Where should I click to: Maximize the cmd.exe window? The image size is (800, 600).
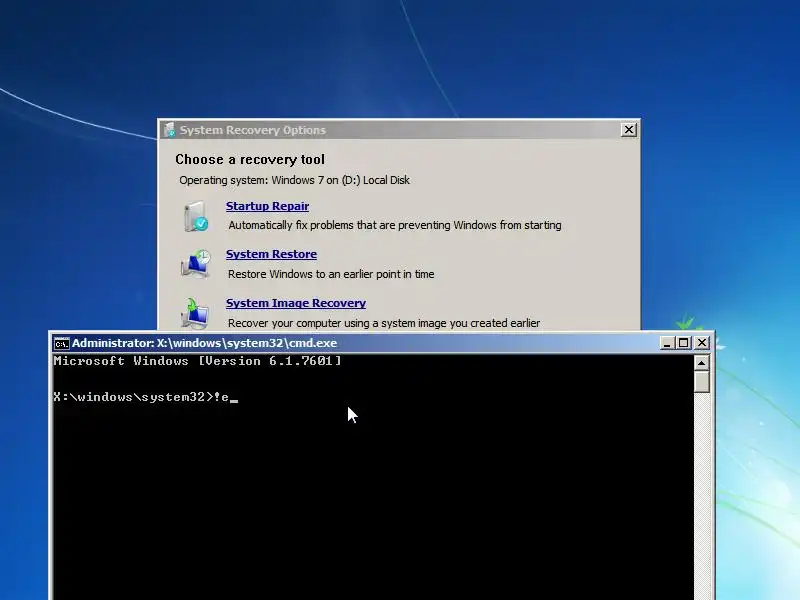[x=684, y=343]
